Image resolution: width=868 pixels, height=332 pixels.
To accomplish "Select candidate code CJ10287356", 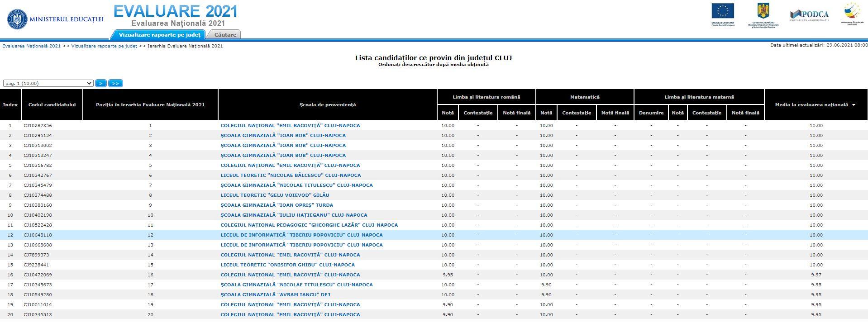I will (38, 125).
